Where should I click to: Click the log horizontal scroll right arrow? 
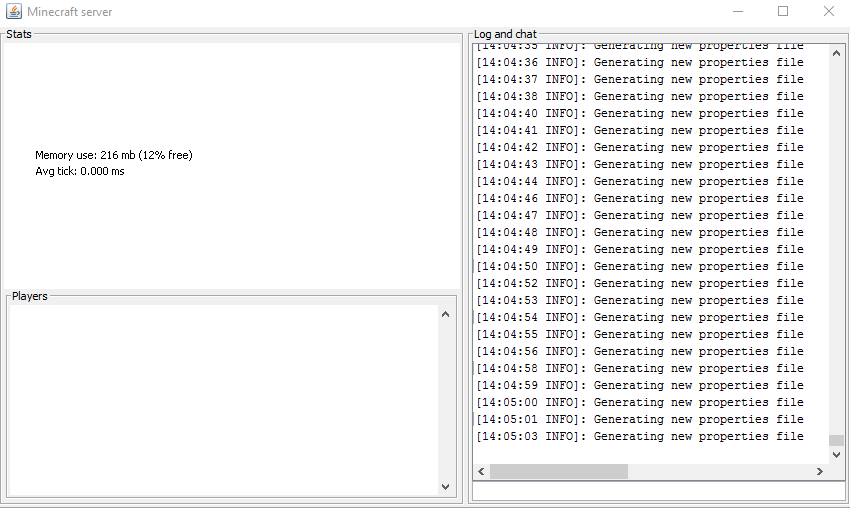820,472
